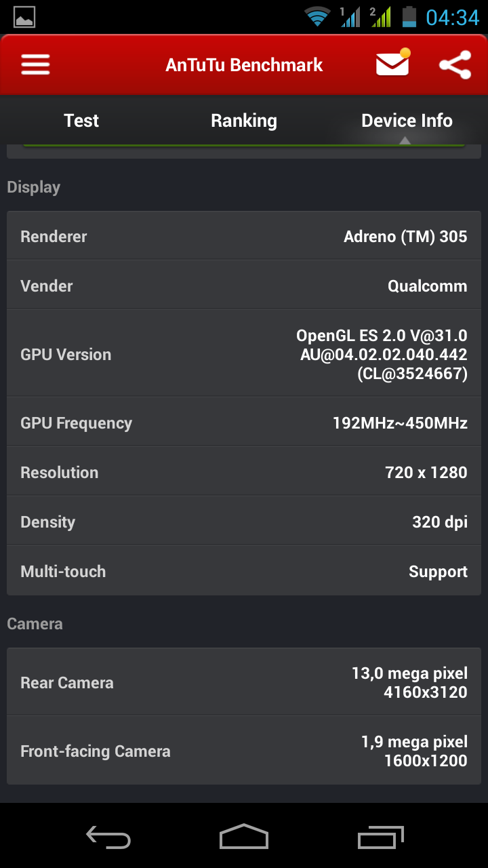
Task: Tap the Android back button
Action: point(108,837)
